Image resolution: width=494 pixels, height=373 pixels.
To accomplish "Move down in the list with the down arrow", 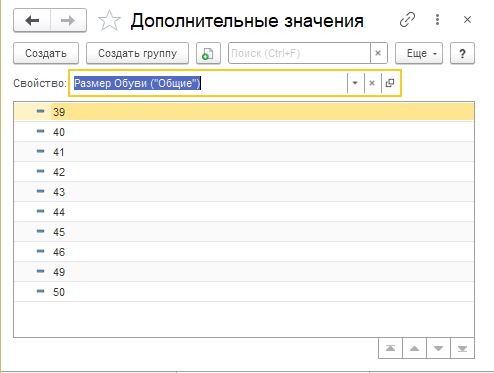I will 438,348.
